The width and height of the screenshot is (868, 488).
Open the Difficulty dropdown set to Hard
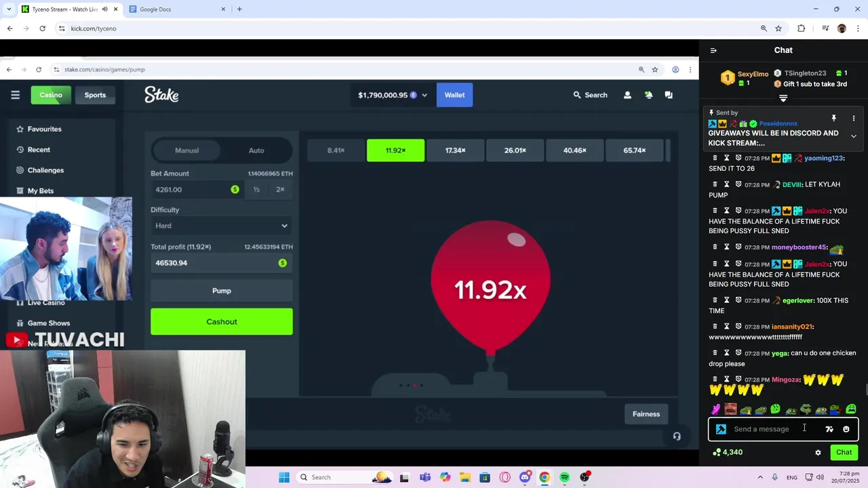tap(222, 226)
